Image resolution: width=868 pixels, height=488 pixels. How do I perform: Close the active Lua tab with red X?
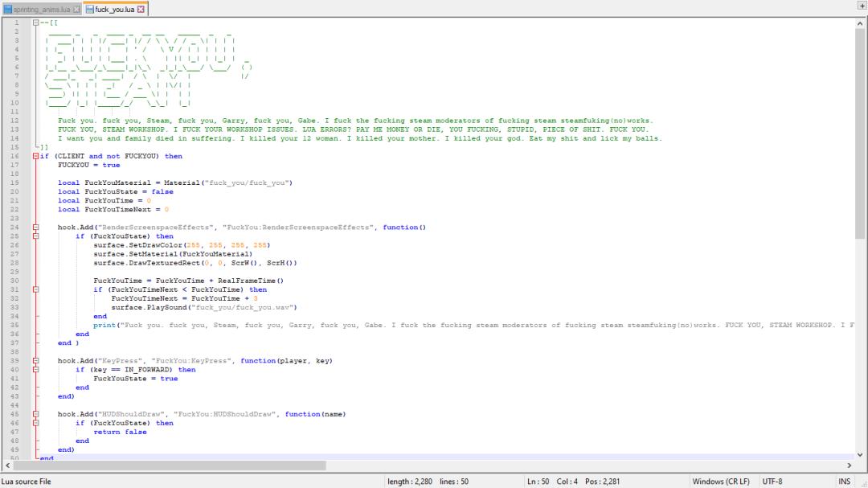(141, 10)
